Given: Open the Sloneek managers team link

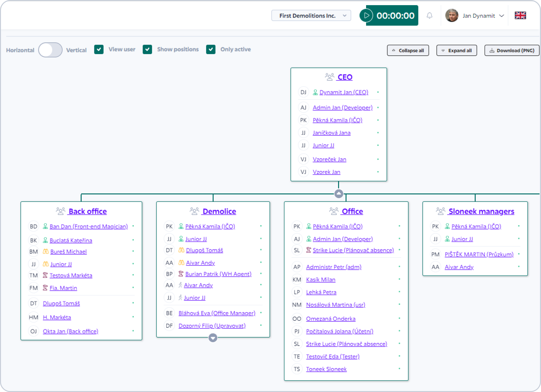Looking at the screenshot, I should tap(481, 211).
